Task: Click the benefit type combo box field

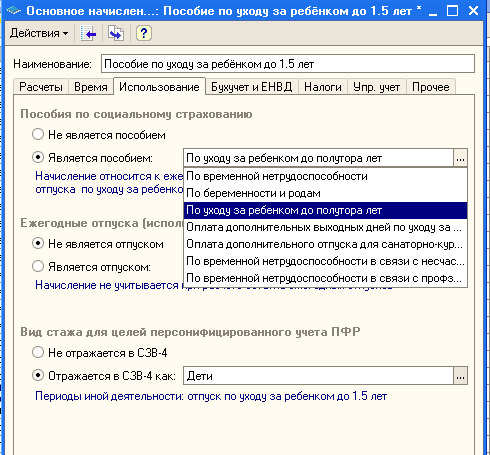Action: pyautogui.click(x=318, y=158)
